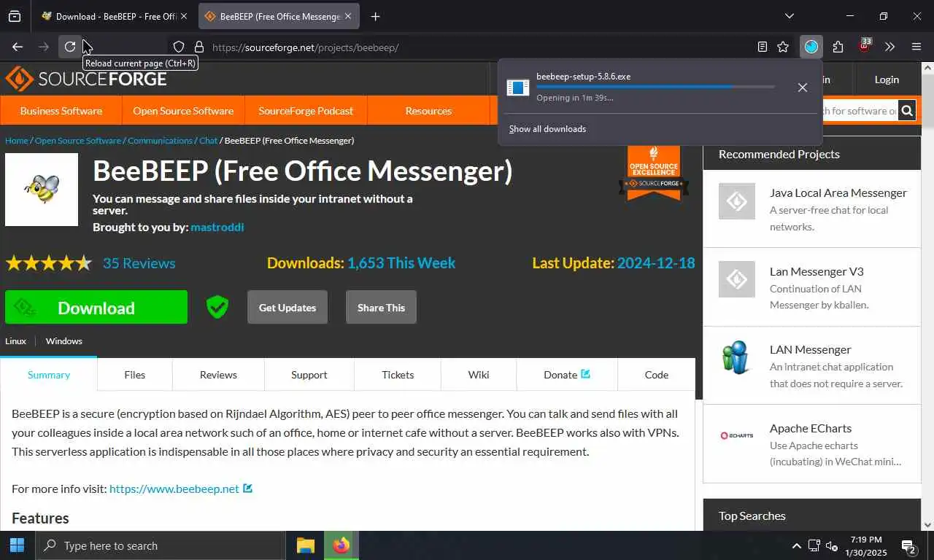Open File Explorer from taskbar
This screenshot has height=560, width=934.
[305, 545]
